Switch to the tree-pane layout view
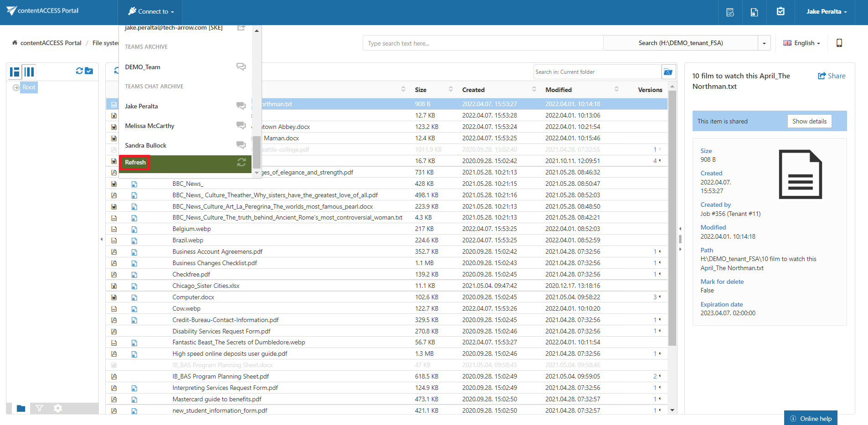Viewport: 868px width, 425px height. 15,72
